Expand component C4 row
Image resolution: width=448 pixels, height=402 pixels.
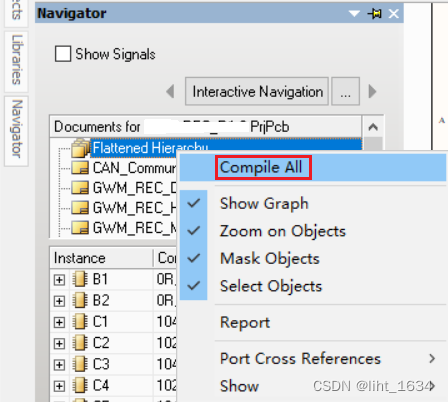click(59, 386)
